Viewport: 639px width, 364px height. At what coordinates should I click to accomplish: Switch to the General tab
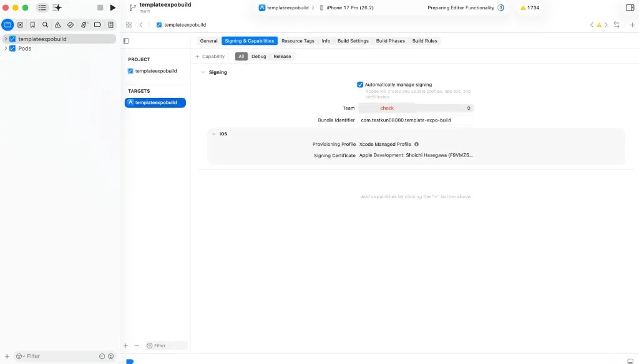(x=208, y=41)
